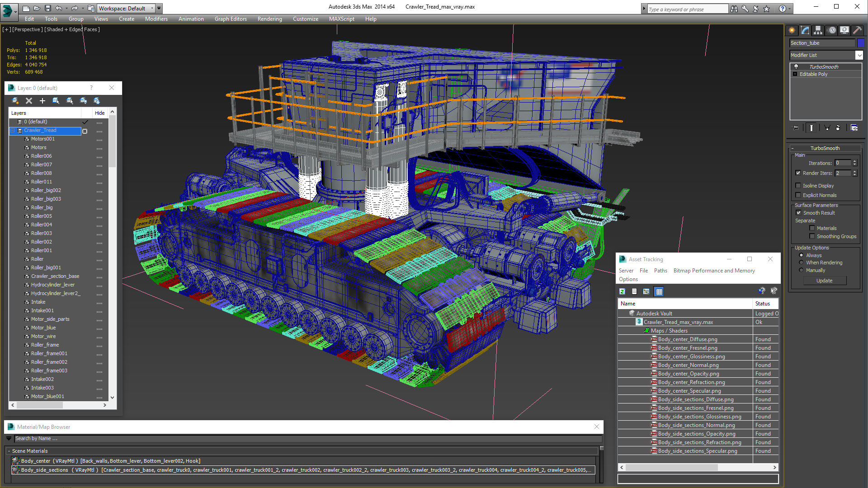
Task: Enable Separate by Materials checkbox
Action: 812,228
